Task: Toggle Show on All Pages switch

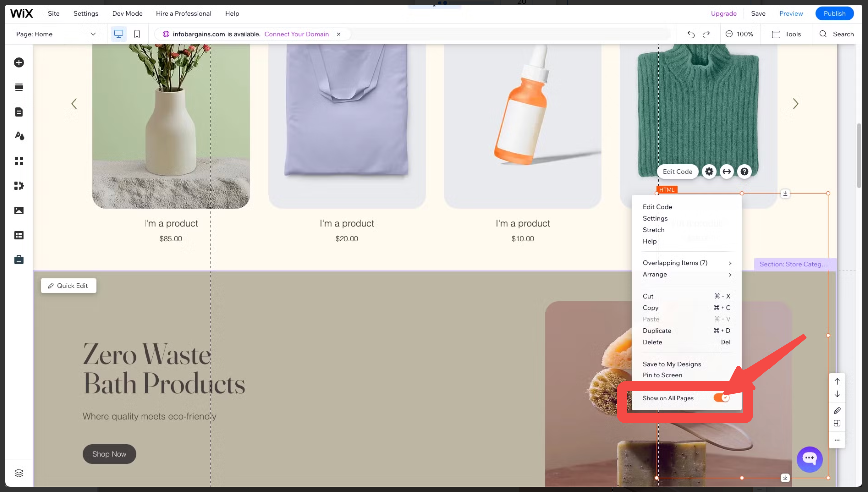Action: pyautogui.click(x=721, y=398)
